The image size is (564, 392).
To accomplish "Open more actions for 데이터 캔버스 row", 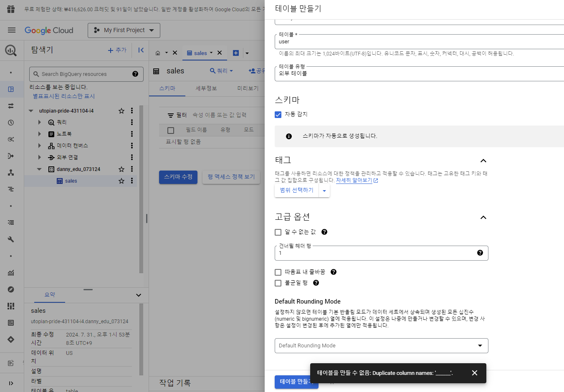I will click(132, 146).
